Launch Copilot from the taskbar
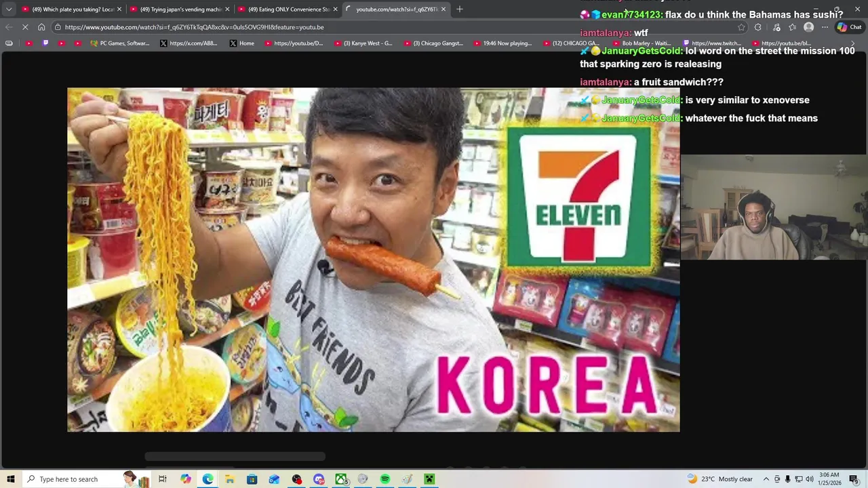The image size is (868, 488). click(186, 479)
